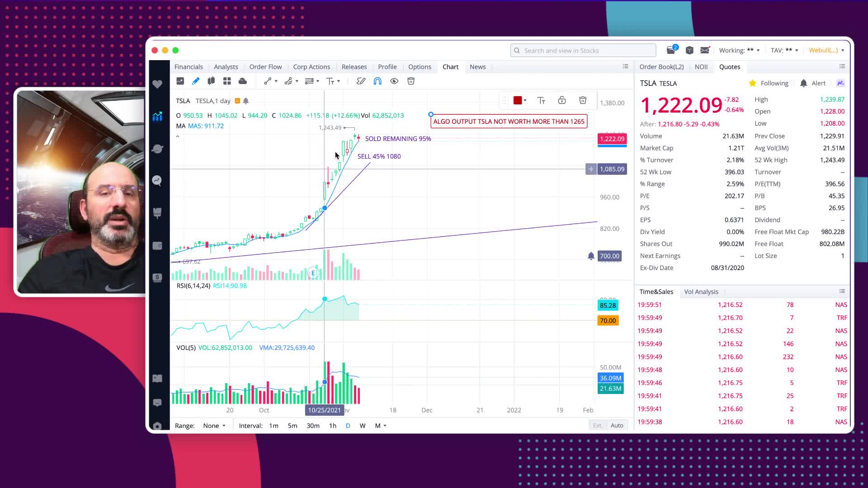Open the text tool dropdown in toolbar
This screenshot has width=868, height=488.
(x=338, y=81)
